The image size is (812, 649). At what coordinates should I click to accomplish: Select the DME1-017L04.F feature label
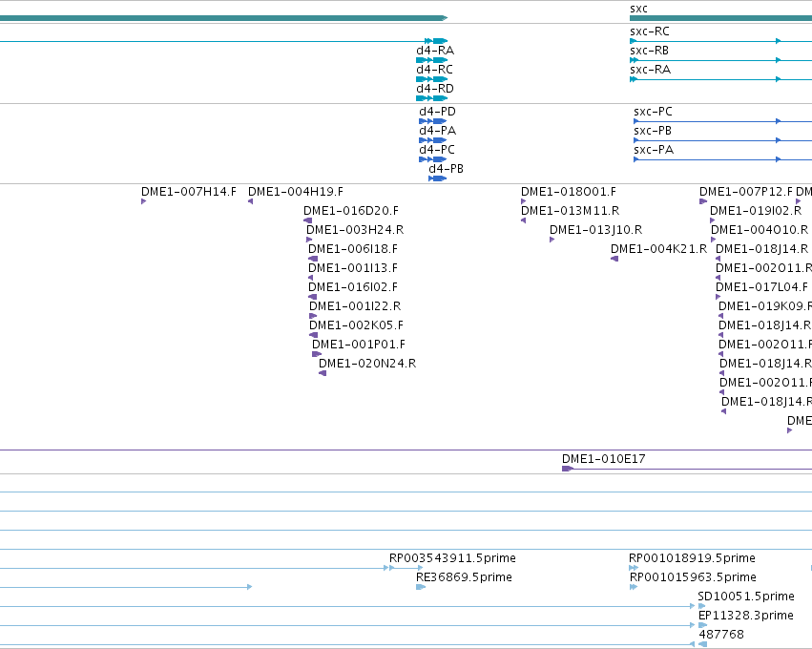[761, 288]
